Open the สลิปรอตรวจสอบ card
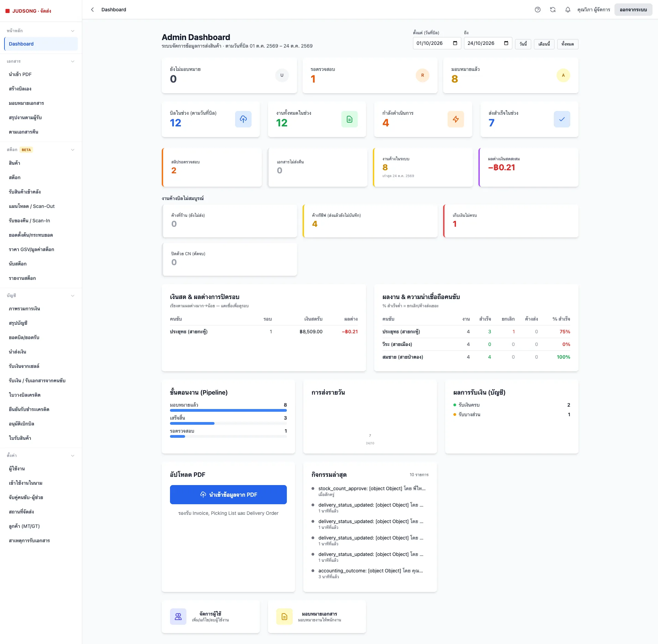Screen dimensions: 658x644 pyautogui.click(x=212, y=168)
